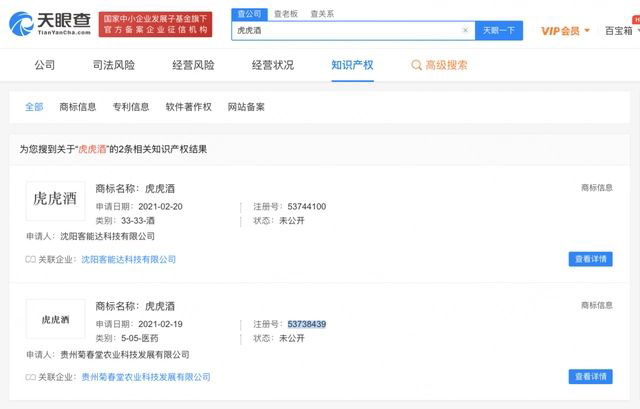Click the TianYanCha logo
Screen dimensions: 640x409
point(49,24)
